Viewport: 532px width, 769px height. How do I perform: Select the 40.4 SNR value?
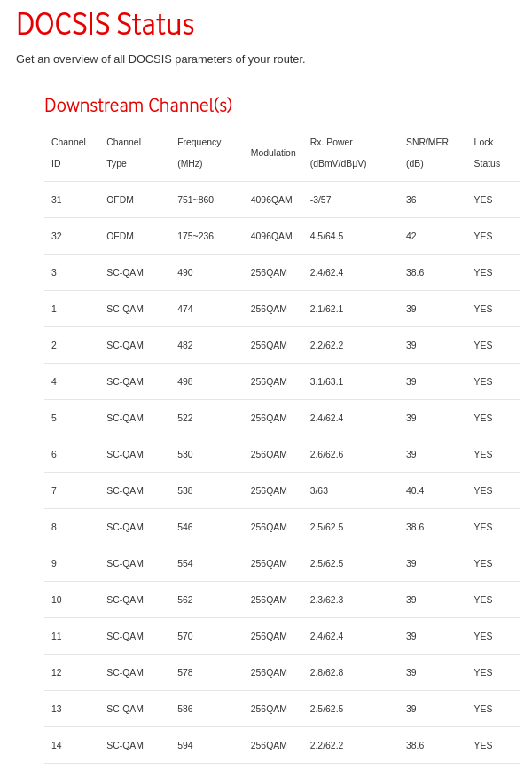coord(415,490)
